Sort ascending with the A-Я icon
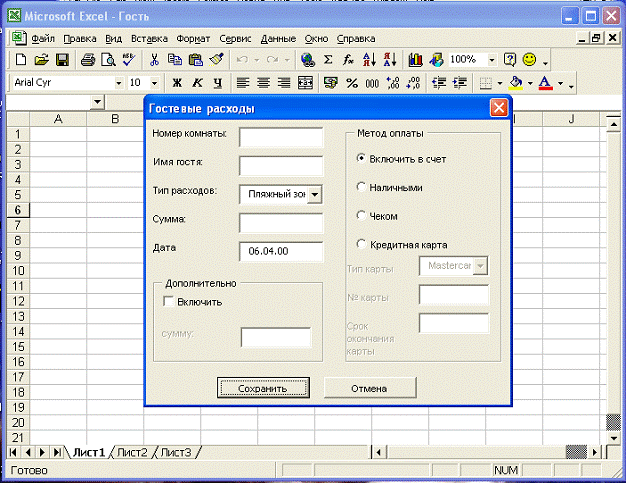 tap(369, 60)
